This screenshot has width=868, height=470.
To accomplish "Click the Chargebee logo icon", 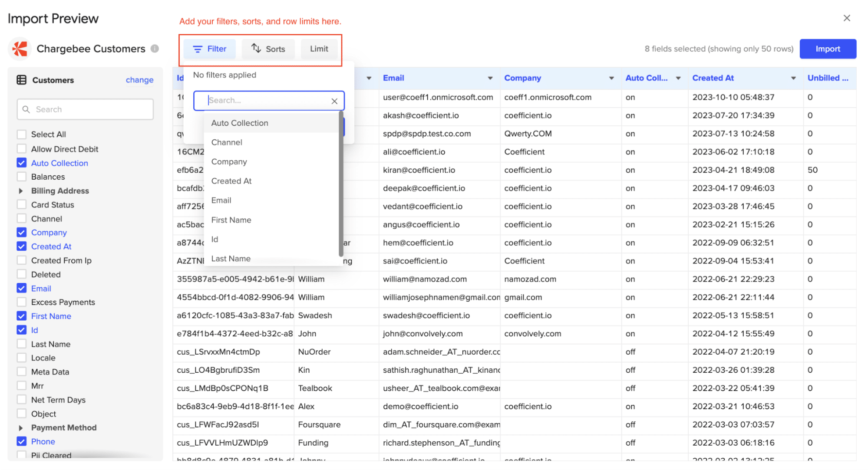I will pyautogui.click(x=20, y=49).
